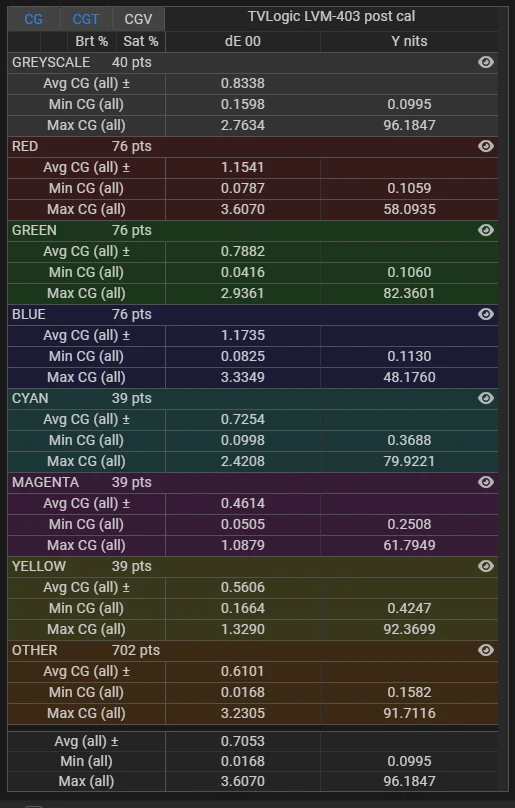Toggle visibility eye for GREYSCALE group
The height and width of the screenshot is (808, 515).
486,62
